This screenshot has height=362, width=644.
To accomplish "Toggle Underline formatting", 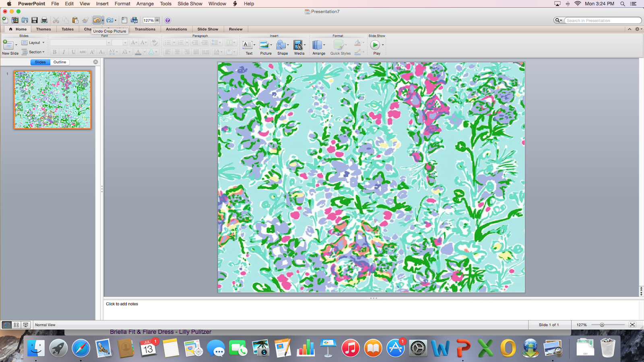I will click(73, 52).
